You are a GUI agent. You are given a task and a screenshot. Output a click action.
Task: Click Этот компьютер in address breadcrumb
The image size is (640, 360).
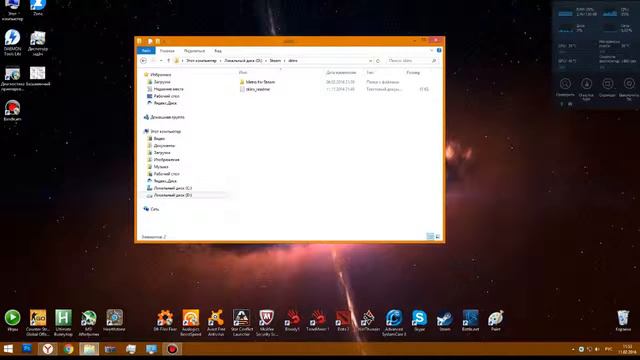click(201, 60)
